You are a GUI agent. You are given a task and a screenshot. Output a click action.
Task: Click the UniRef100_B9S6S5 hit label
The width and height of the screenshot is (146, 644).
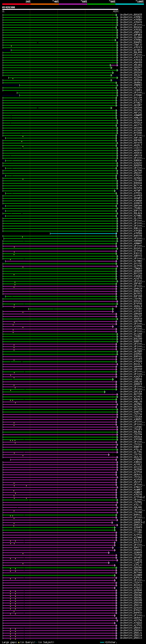tap(131, 15)
